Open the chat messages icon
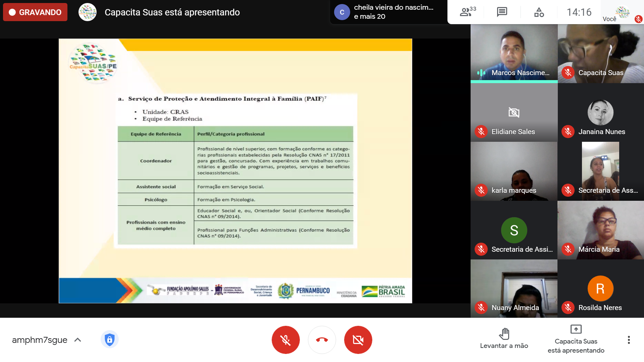The height and width of the screenshot is (362, 644). click(502, 12)
